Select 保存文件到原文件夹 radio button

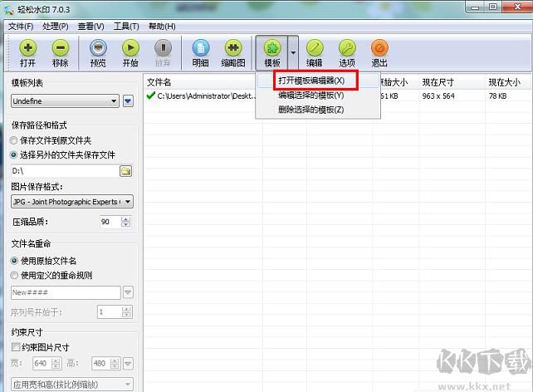[x=14, y=140]
